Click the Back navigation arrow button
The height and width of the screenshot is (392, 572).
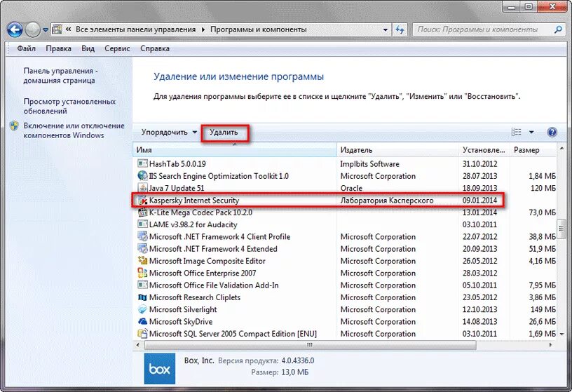click(15, 29)
